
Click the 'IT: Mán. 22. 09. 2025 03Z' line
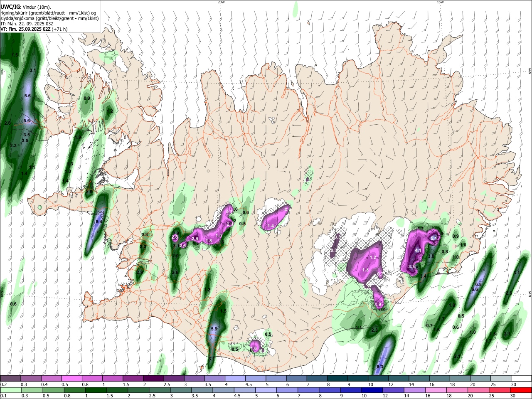(x=27, y=24)
